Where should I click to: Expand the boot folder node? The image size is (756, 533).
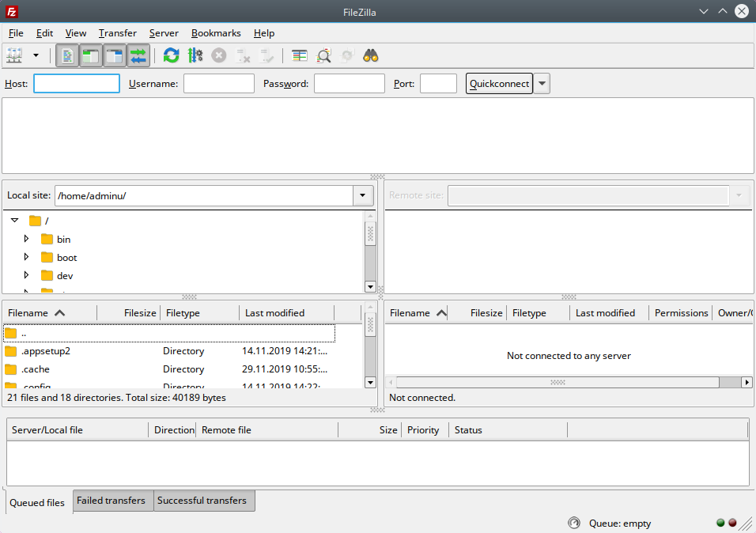[27, 257]
